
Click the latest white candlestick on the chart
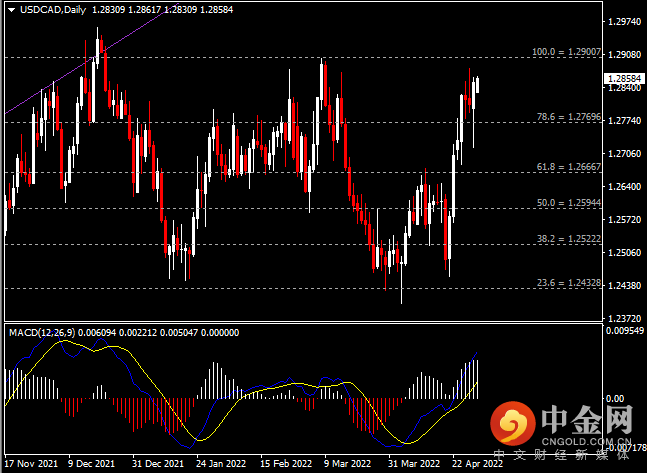pos(477,85)
